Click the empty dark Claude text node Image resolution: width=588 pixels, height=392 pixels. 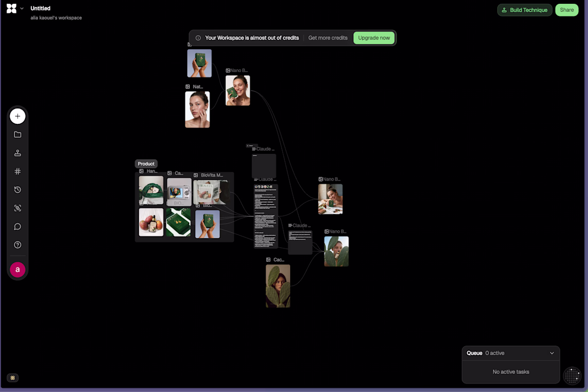click(264, 166)
